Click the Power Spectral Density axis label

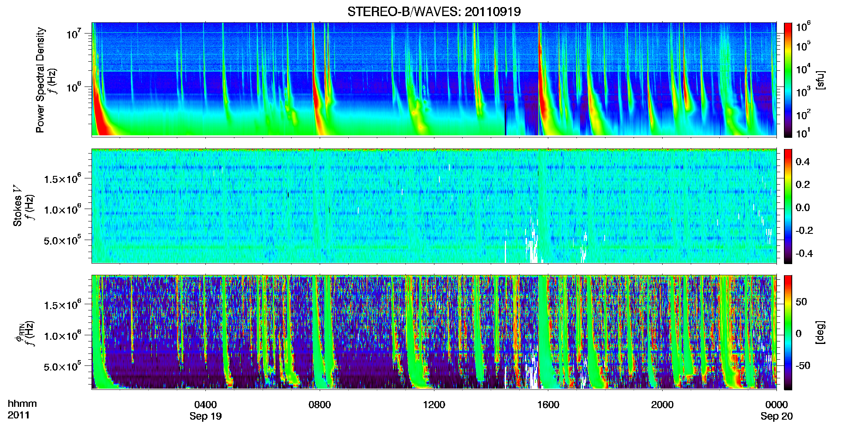click(x=40, y=80)
